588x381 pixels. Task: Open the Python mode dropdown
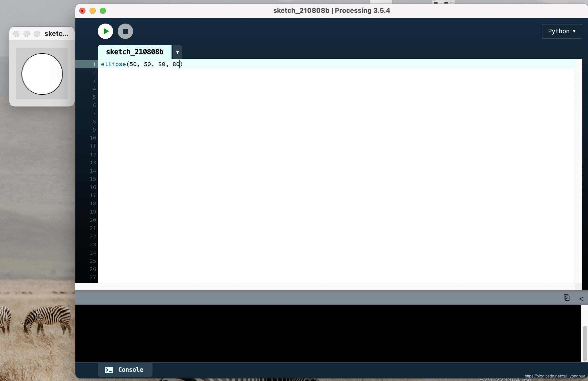coord(562,31)
